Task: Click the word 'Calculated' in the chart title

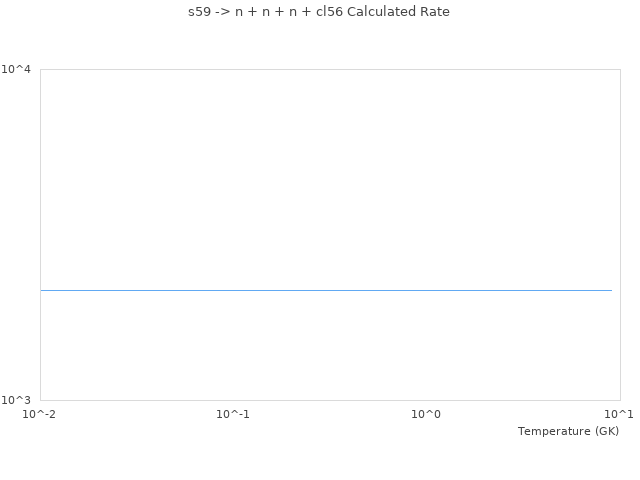Action: click(x=381, y=12)
